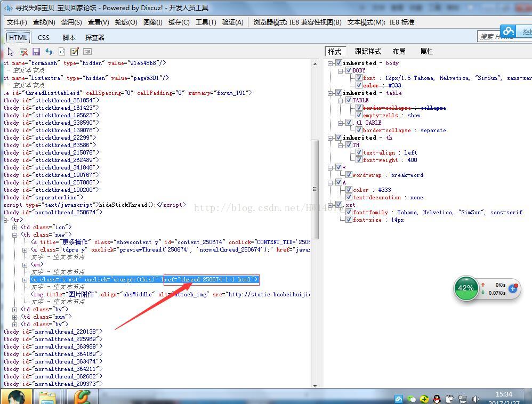
Task: Click the clear browser cache icon with red X
Action: pos(23,52)
